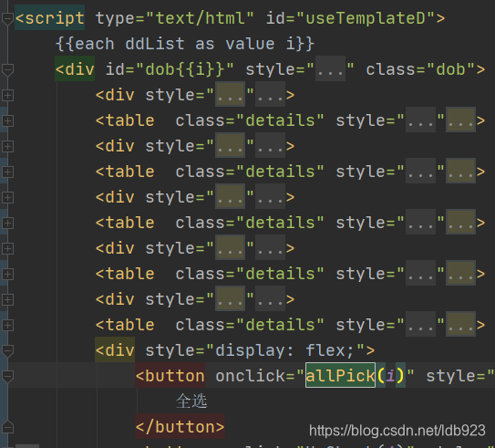Click the 全选 button label text
This screenshot has width=495, height=448.
191,401
